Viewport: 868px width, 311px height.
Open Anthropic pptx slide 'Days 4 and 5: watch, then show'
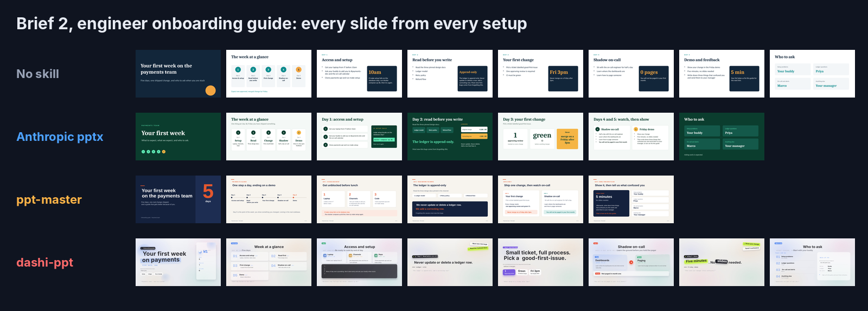(631, 137)
